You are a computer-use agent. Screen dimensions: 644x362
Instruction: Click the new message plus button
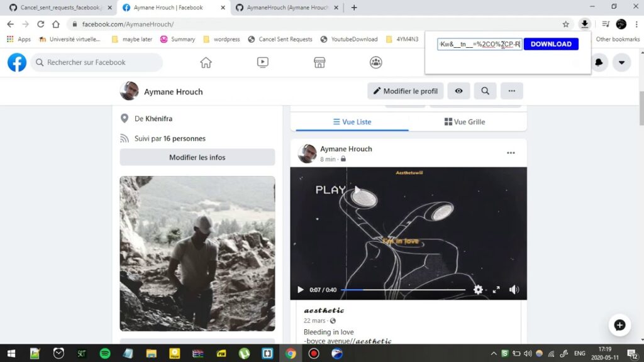point(619,325)
